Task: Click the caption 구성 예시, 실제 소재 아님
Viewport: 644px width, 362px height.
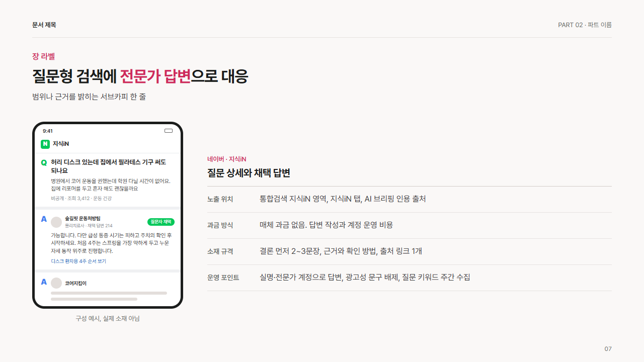Action: click(108, 318)
